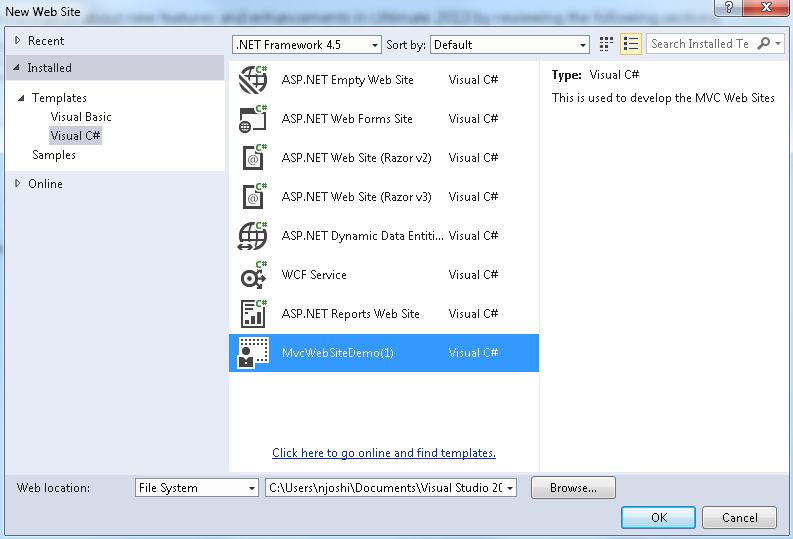
Task: Click the search magnifier icon
Action: tap(763, 43)
